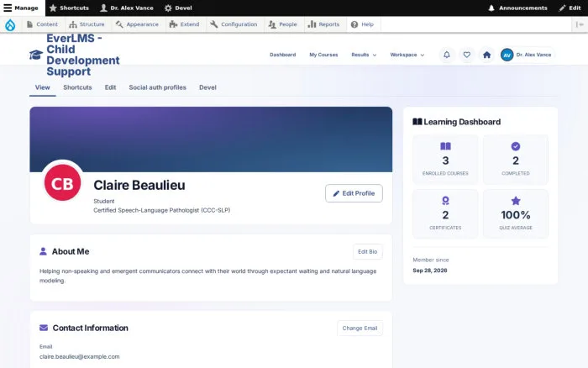
Task: Select the View tab
Action: click(x=42, y=87)
